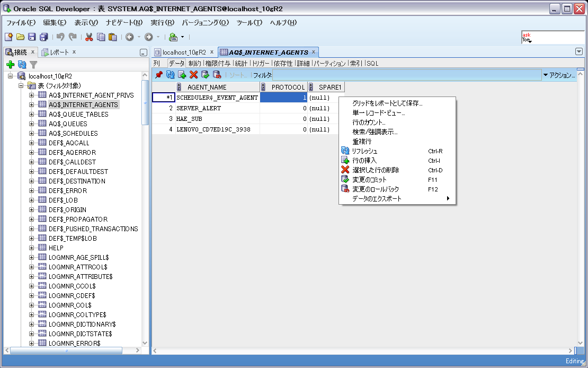The image size is (588, 368).
Task: Click the PROTOCOL column header
Action: pyautogui.click(x=284, y=87)
